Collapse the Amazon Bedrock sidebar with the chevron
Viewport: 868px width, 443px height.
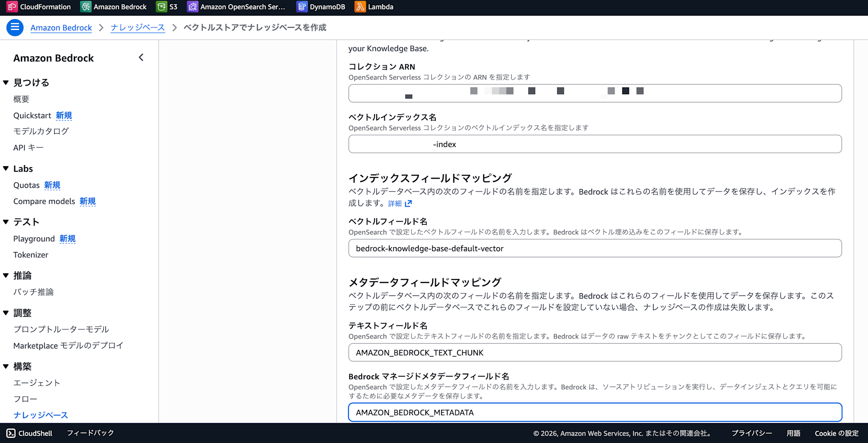pos(141,58)
